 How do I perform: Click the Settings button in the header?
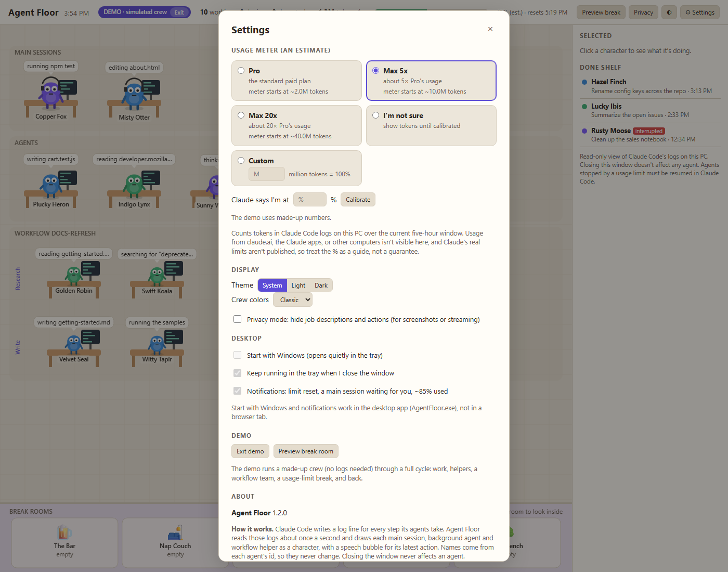click(700, 12)
